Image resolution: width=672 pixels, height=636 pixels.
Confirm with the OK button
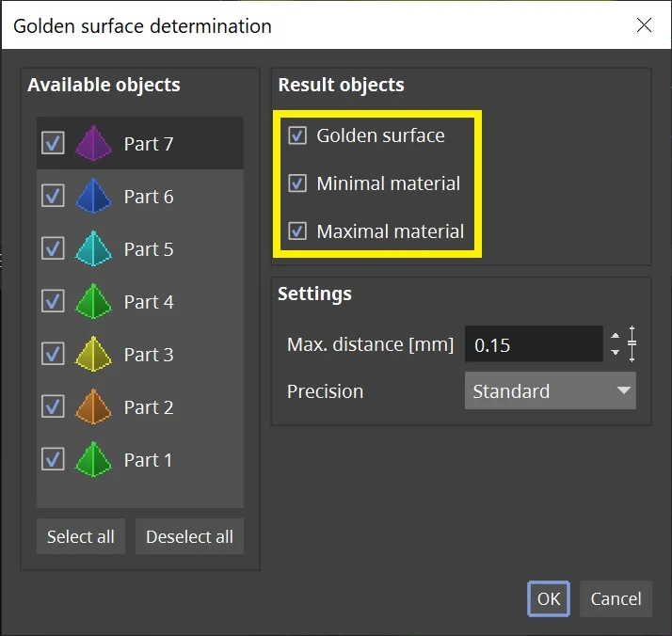tap(549, 598)
